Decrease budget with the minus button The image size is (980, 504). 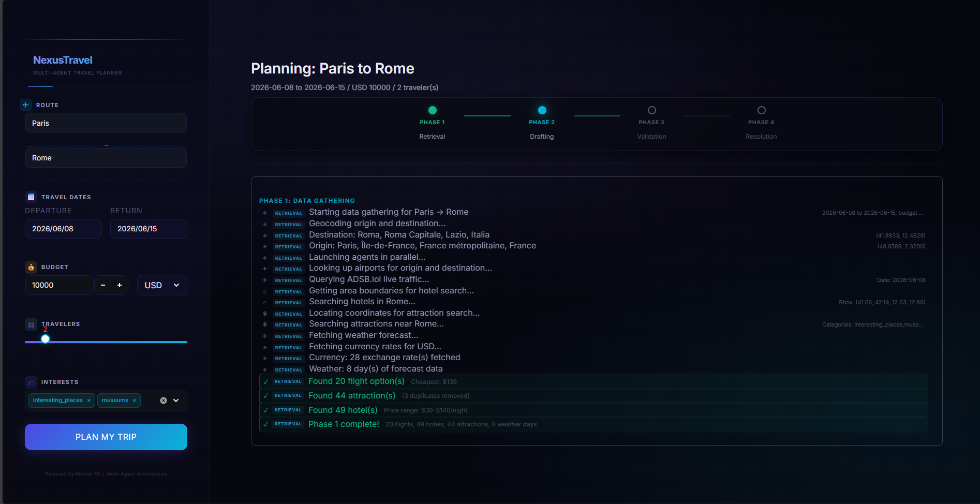(103, 285)
